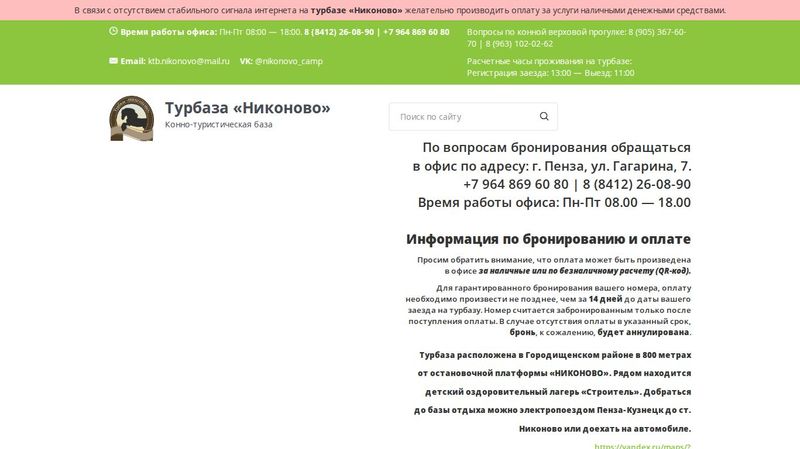Click the По вопросам бронирования обращаться line
Screen dimensions: 800x449
tap(557, 147)
